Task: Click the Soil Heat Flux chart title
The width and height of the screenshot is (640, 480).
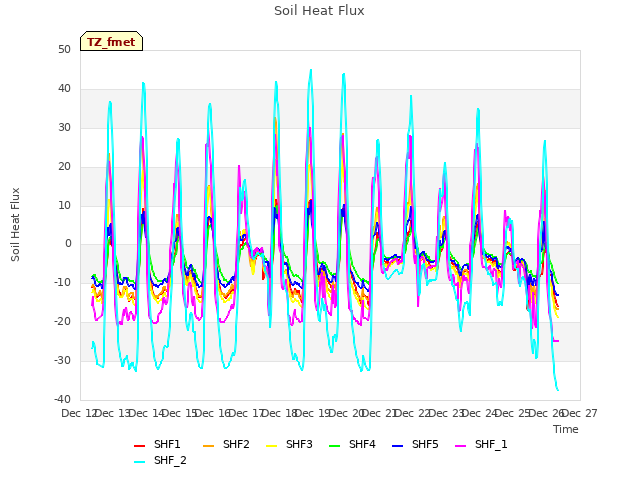Action: coord(319,11)
